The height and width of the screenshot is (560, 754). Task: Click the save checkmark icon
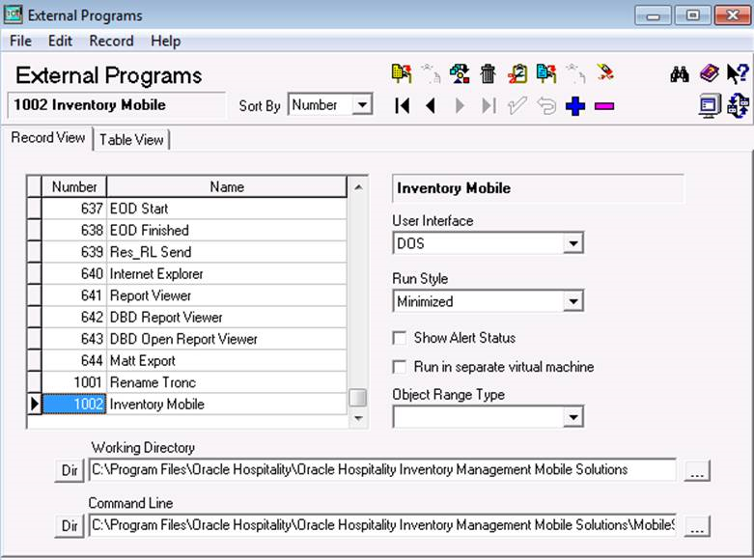(517, 105)
